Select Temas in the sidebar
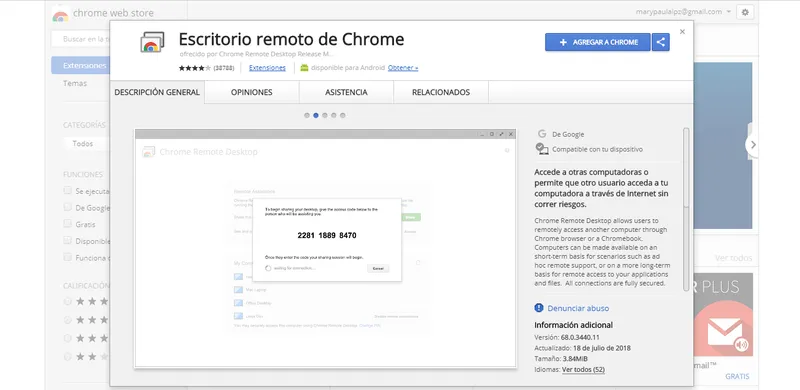The width and height of the screenshot is (800, 390). (x=75, y=83)
